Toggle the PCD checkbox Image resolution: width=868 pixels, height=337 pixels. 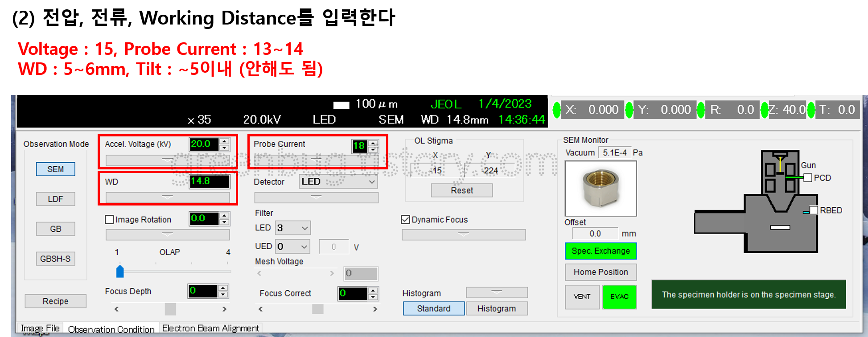click(x=808, y=178)
